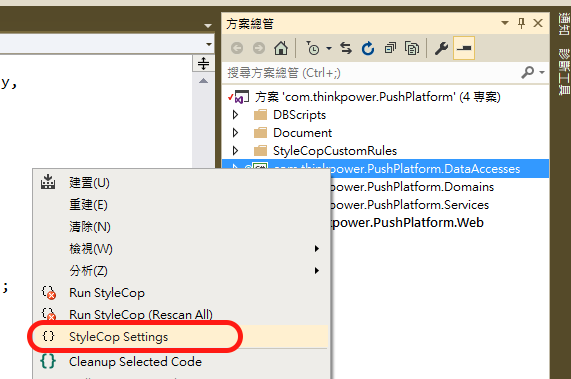Click the search field in Solution Explorer

point(371,73)
